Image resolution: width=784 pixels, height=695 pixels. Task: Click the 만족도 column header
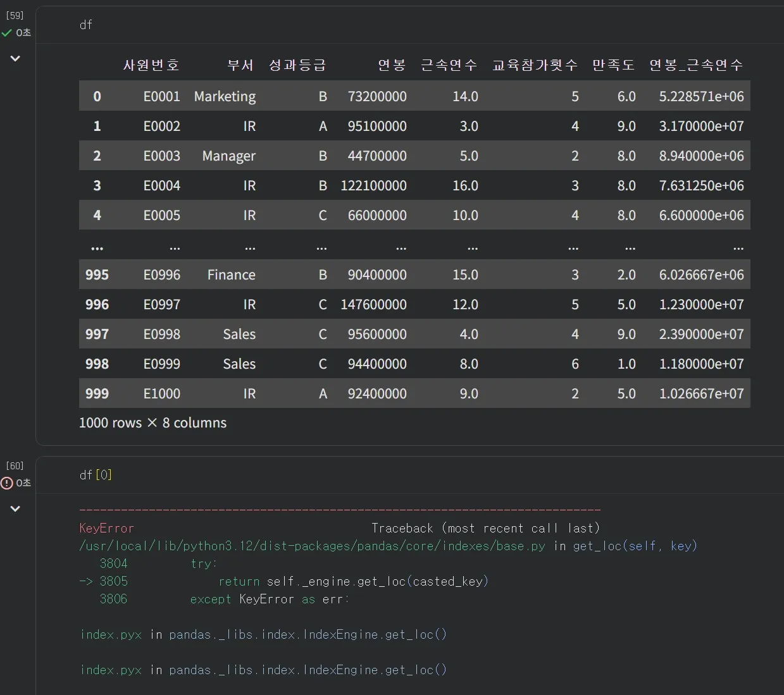tap(613, 65)
